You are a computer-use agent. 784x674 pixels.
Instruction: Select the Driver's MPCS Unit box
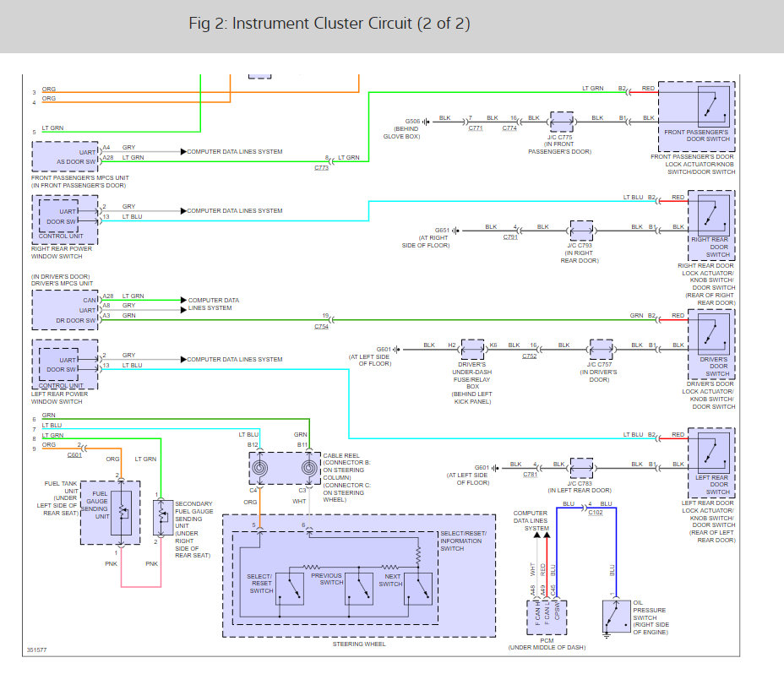tap(65, 310)
